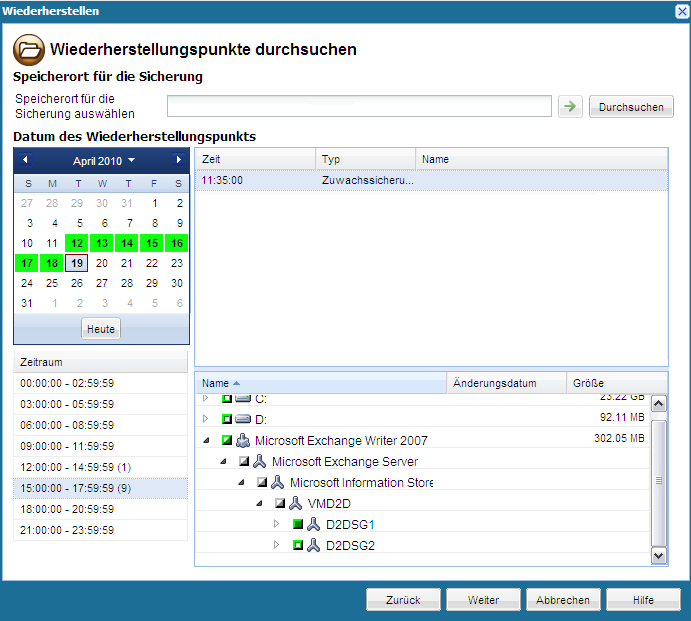Select time range 15:00:00 - 17:59:59 (9)

[100, 488]
